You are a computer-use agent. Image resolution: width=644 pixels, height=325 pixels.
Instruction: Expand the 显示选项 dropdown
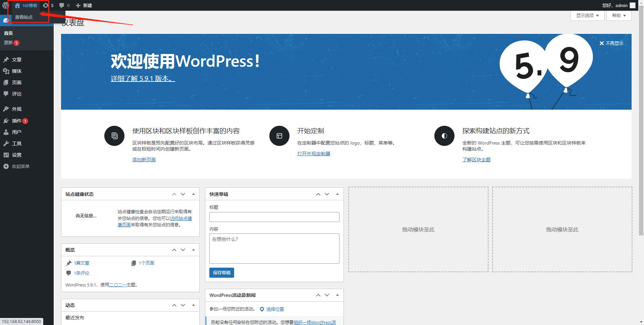click(x=587, y=15)
